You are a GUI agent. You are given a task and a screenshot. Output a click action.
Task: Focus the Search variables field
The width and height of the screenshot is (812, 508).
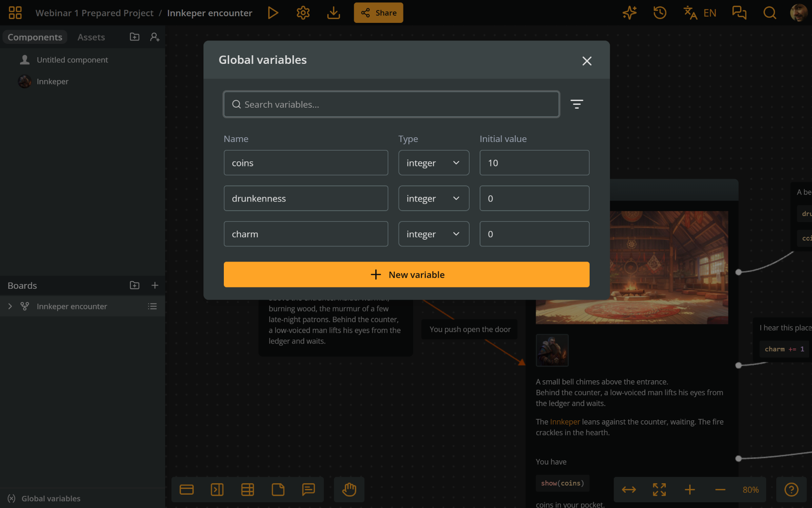tap(391, 104)
